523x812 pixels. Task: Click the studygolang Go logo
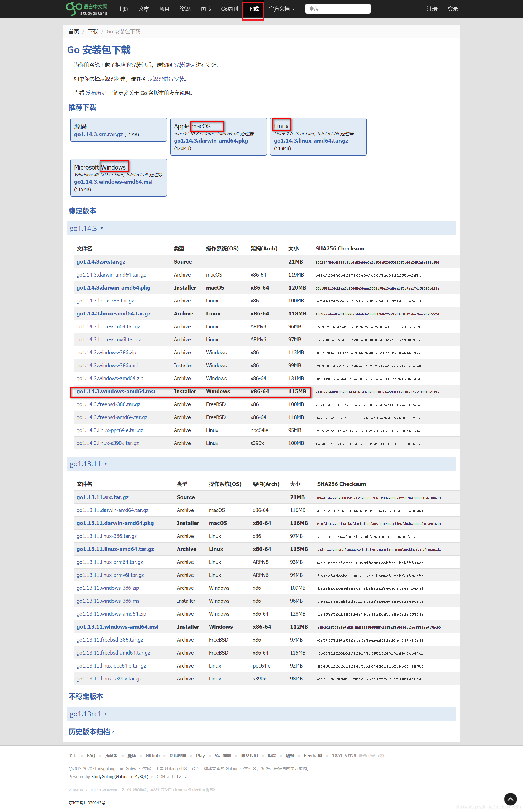coord(87,9)
